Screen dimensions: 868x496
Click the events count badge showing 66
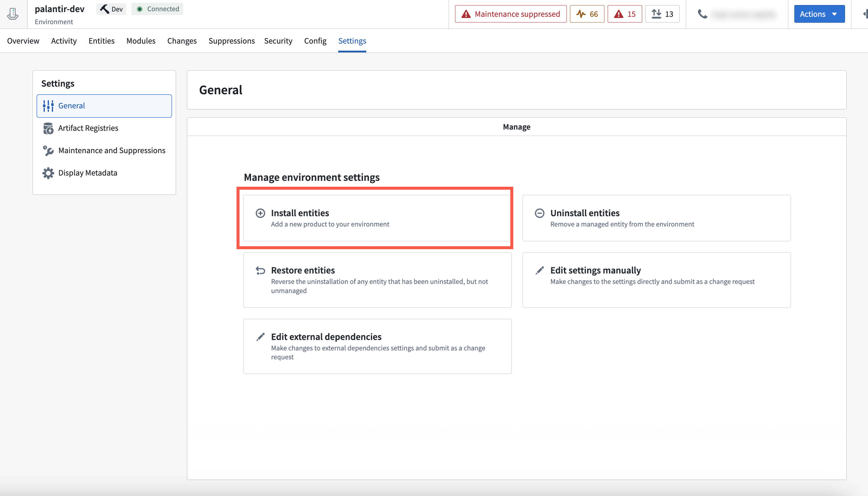click(x=587, y=14)
